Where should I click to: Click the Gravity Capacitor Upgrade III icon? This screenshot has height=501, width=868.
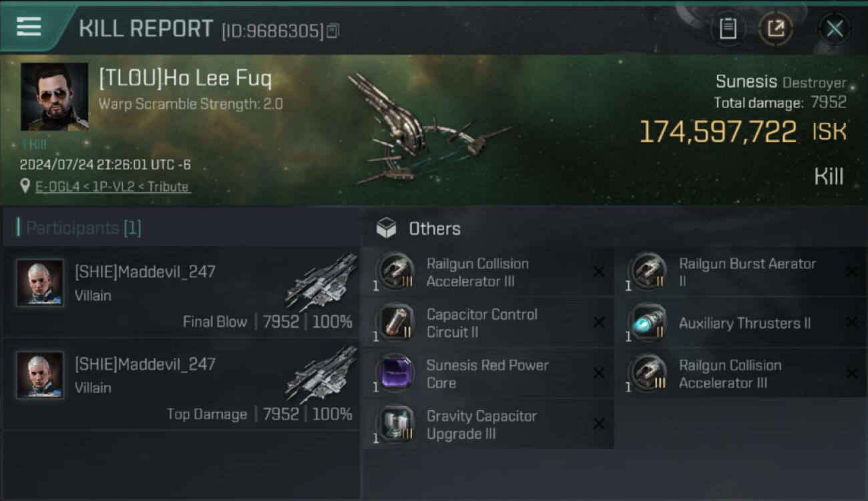pos(395,424)
